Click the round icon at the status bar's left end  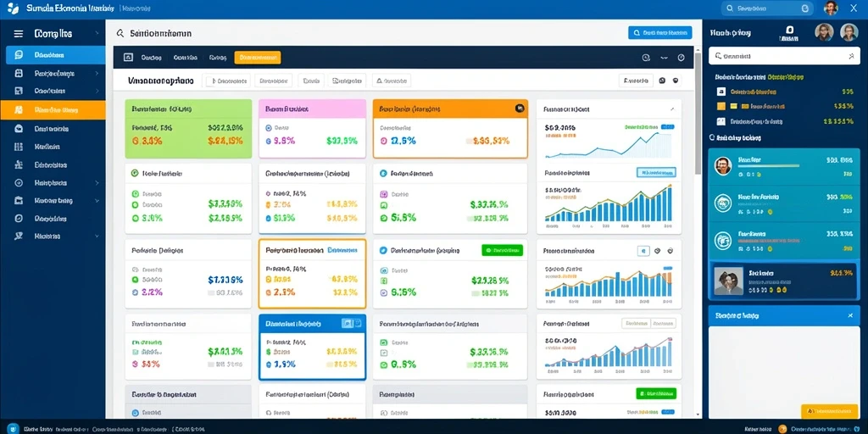tap(14, 428)
